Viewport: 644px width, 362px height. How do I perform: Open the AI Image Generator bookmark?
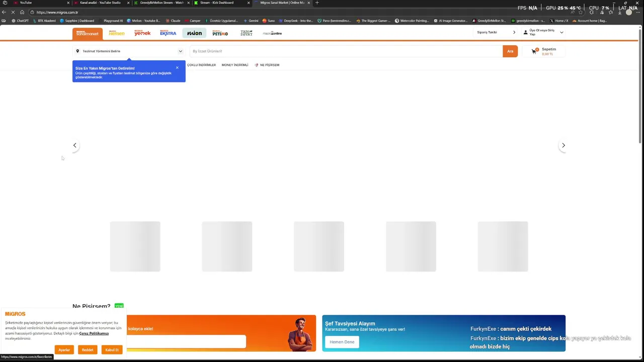(x=450, y=21)
